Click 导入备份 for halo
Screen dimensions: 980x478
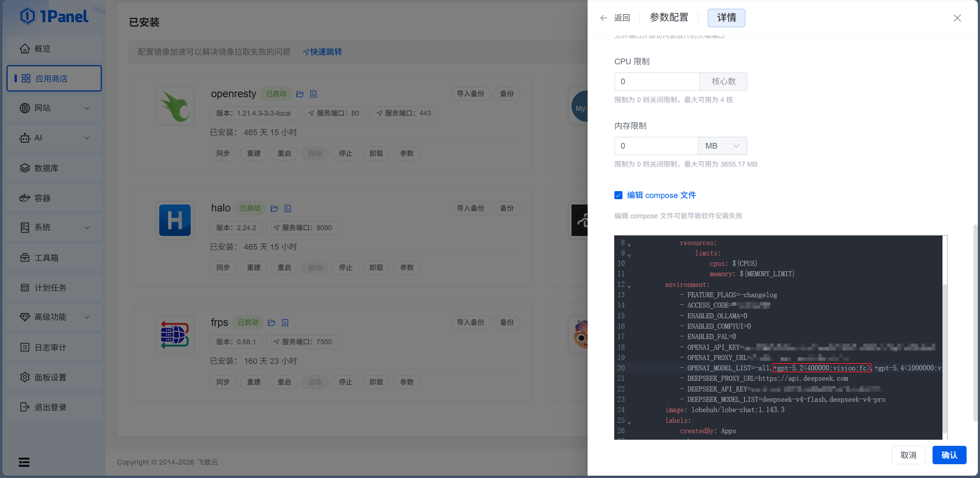tap(470, 208)
